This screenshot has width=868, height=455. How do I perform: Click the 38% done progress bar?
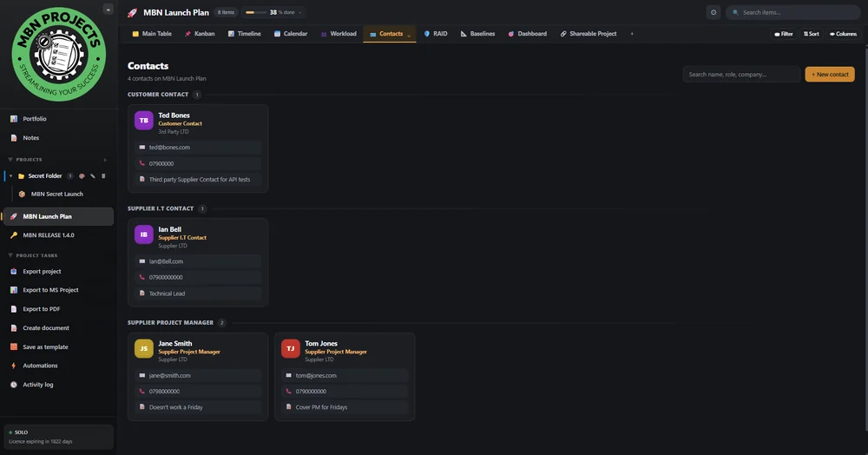point(255,12)
